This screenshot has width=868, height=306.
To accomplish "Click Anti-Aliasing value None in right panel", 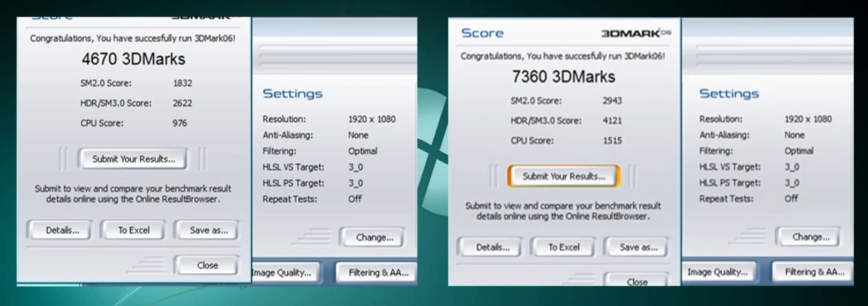I will pyautogui.click(x=794, y=135).
